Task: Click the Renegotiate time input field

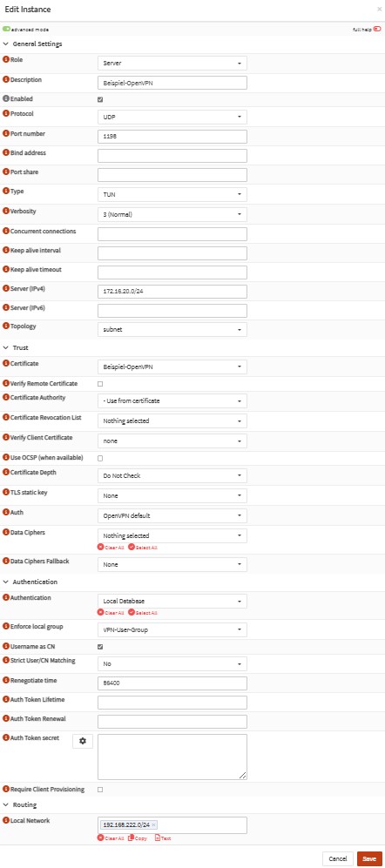Action: [172, 683]
